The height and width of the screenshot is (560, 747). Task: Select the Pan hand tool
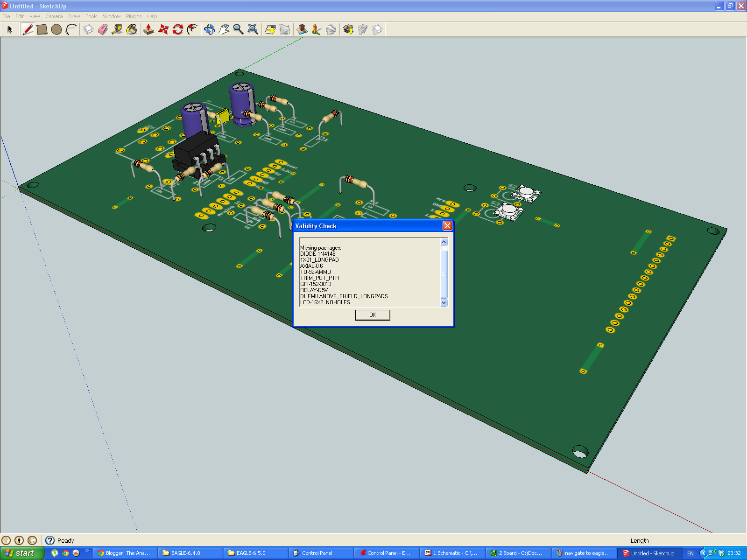tap(224, 29)
